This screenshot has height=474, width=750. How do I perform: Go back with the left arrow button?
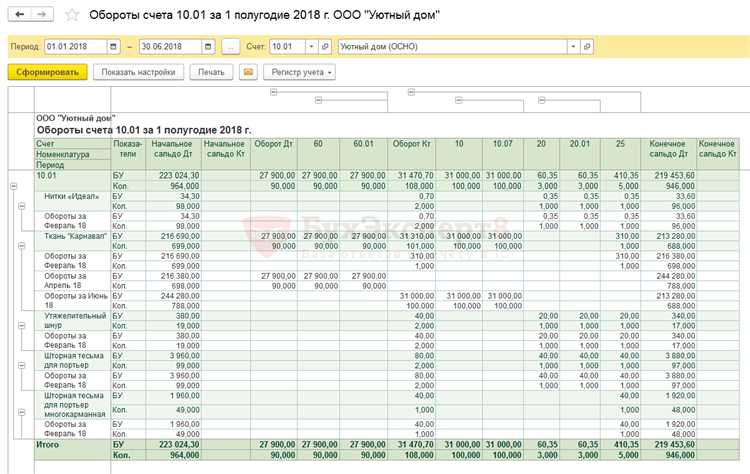(20, 14)
